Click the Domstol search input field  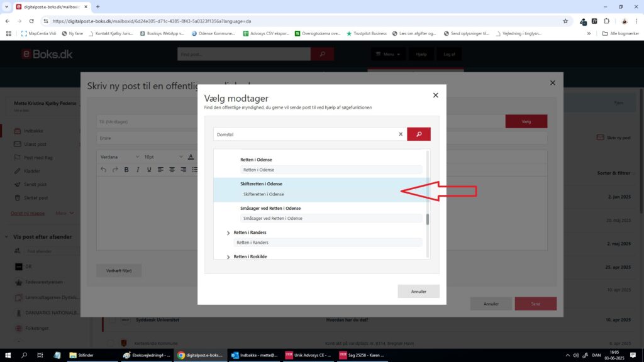[305, 134]
